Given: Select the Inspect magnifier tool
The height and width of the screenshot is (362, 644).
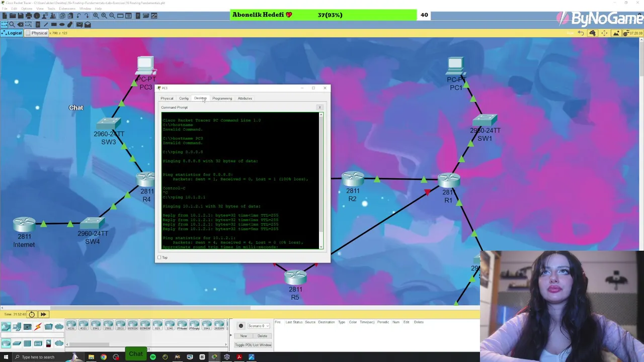Looking at the screenshot, I should coord(12,24).
